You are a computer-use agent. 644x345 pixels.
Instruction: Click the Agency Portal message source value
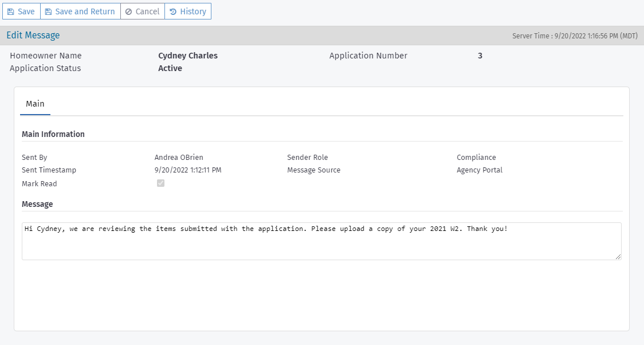480,170
